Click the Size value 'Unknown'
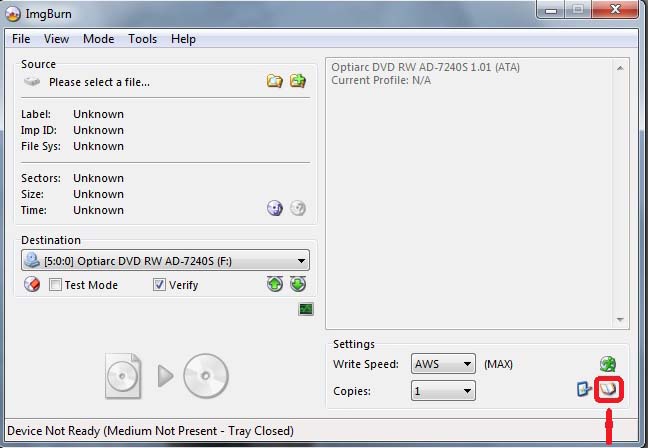Screen dimensions: 648x448 click(x=98, y=194)
